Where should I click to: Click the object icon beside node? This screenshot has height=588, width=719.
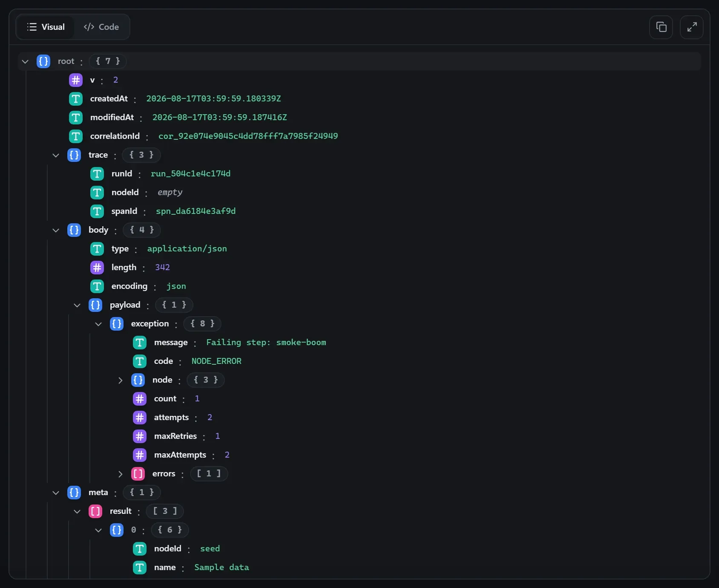tap(138, 380)
